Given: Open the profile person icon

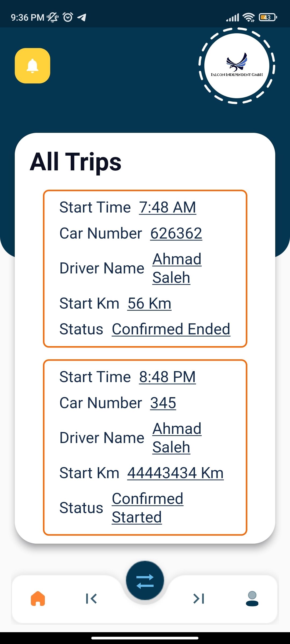Looking at the screenshot, I should click(252, 599).
